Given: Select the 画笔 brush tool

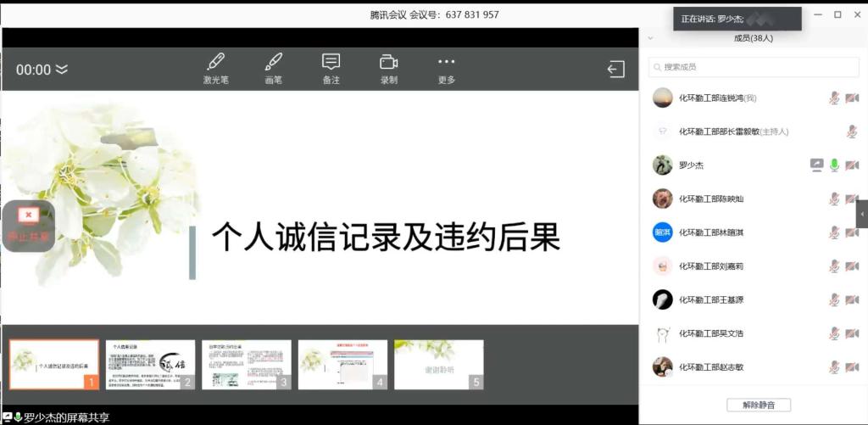Looking at the screenshot, I should [x=273, y=68].
